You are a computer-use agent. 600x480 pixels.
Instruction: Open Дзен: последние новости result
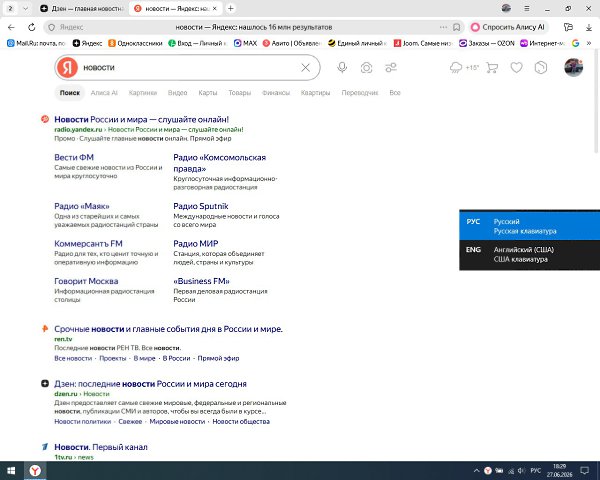pyautogui.click(x=150, y=384)
